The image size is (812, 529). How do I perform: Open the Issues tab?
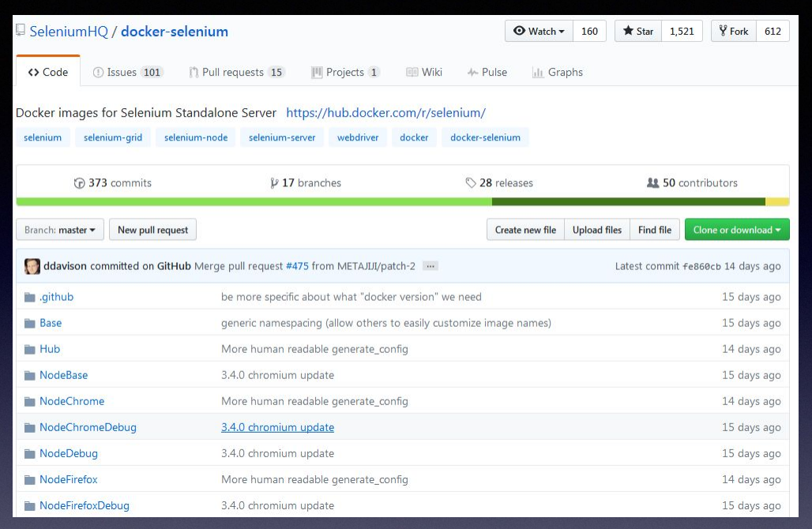tap(128, 72)
